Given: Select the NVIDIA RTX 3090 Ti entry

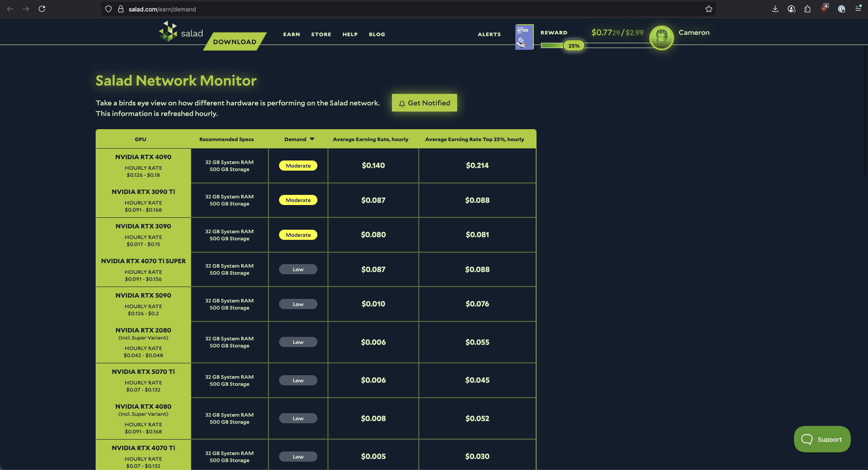Looking at the screenshot, I should 143,200.
